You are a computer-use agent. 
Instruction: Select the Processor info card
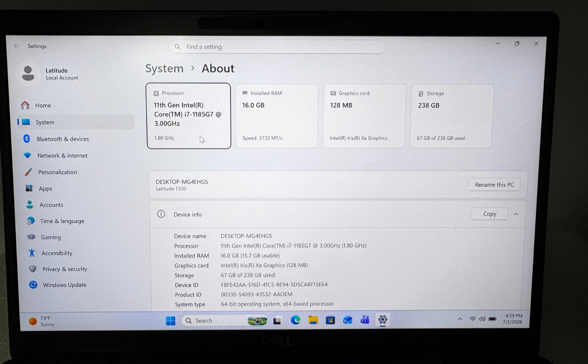click(x=189, y=116)
